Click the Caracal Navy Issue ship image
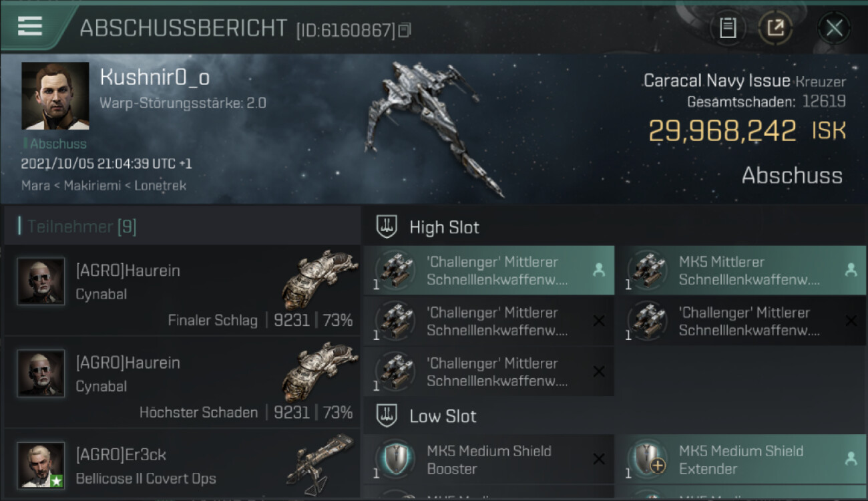 pos(434,127)
